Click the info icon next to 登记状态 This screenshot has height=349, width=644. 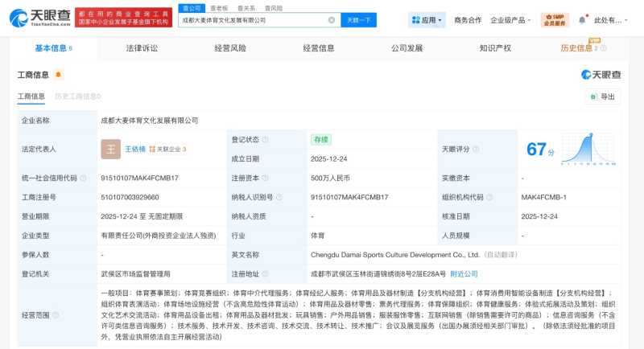pos(266,140)
